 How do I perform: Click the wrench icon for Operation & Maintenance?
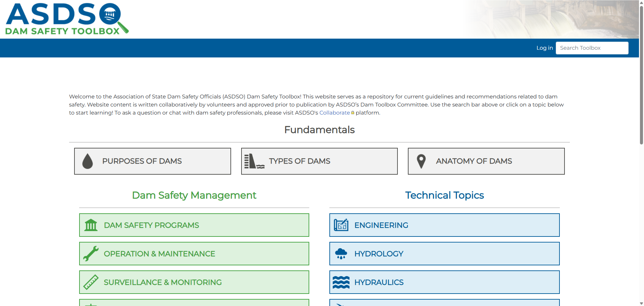[91, 254]
